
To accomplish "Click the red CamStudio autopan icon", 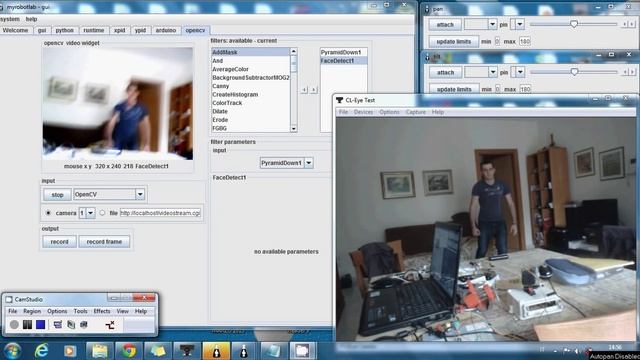I will 110,324.
